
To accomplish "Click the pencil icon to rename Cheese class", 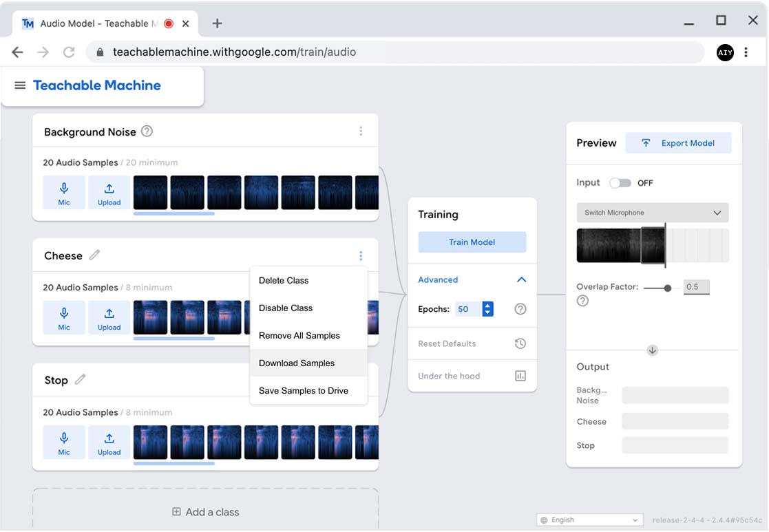I will click(x=94, y=255).
